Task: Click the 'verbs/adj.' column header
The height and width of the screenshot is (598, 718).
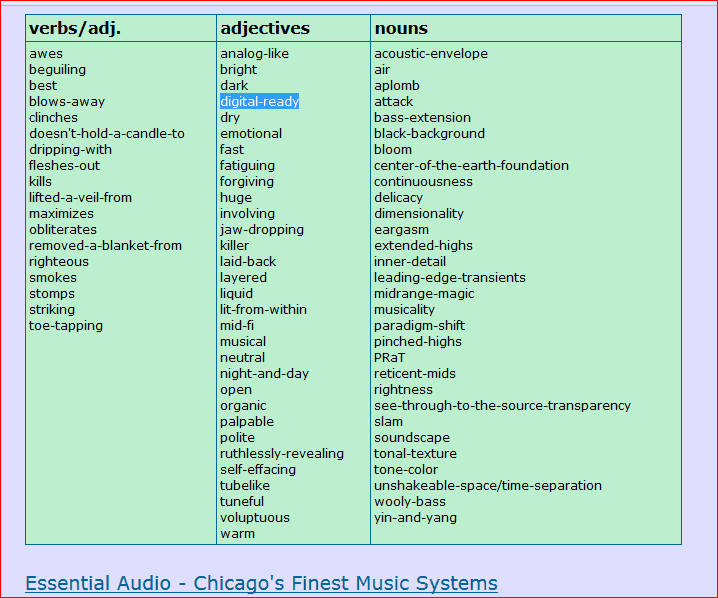Action: [x=75, y=28]
